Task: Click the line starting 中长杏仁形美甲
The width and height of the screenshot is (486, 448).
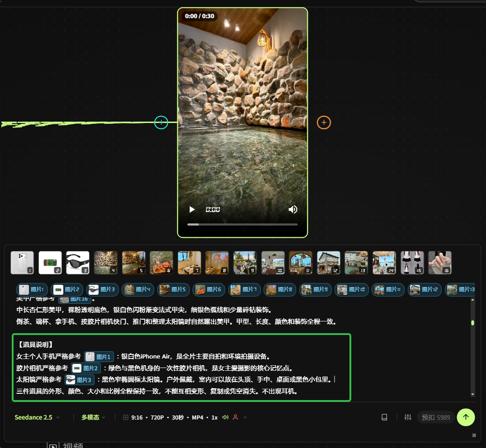Action: click(x=145, y=310)
